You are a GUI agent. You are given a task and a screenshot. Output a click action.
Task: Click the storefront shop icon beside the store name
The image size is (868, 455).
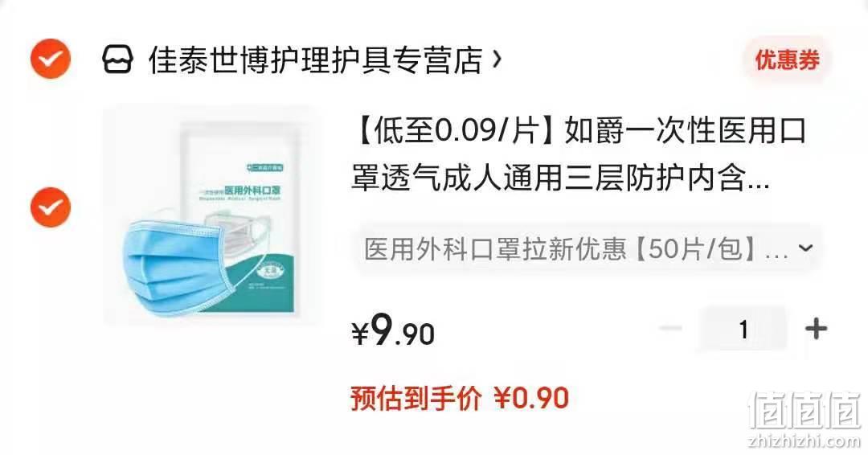tap(118, 59)
